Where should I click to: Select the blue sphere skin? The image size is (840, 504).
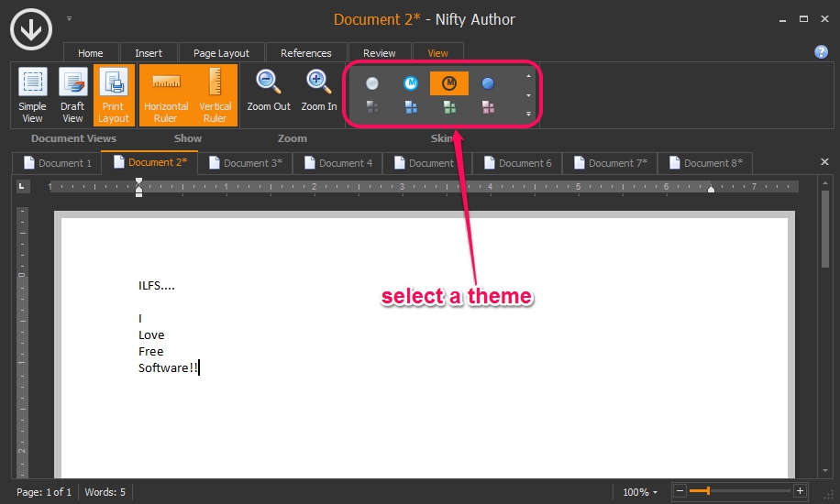click(489, 83)
